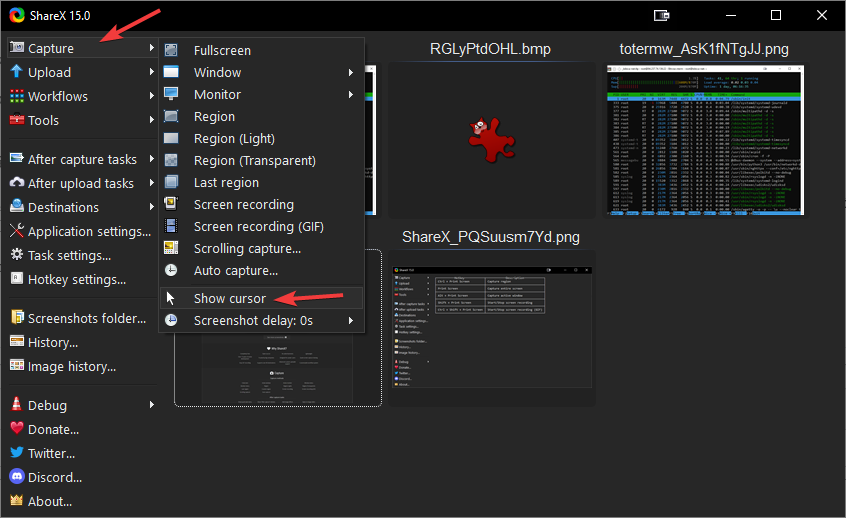Click the Screen recording (GIF) film icon
Image resolution: width=846 pixels, height=518 pixels.
(x=171, y=226)
